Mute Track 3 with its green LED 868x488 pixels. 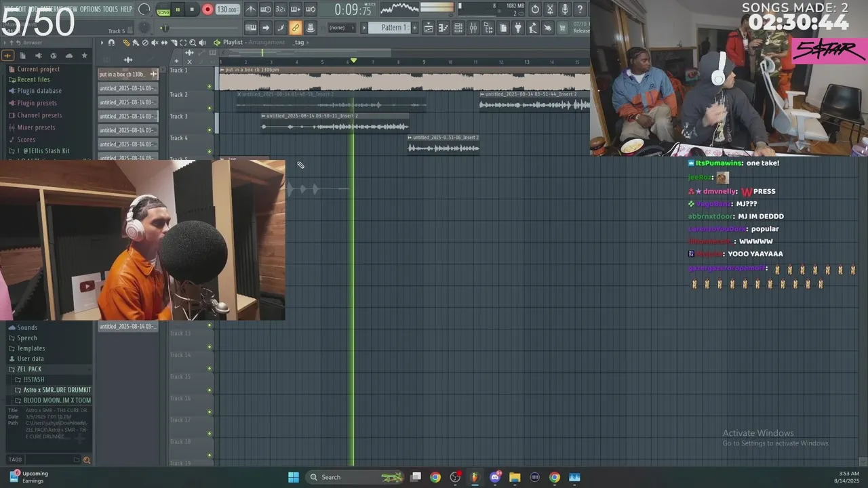pos(210,130)
